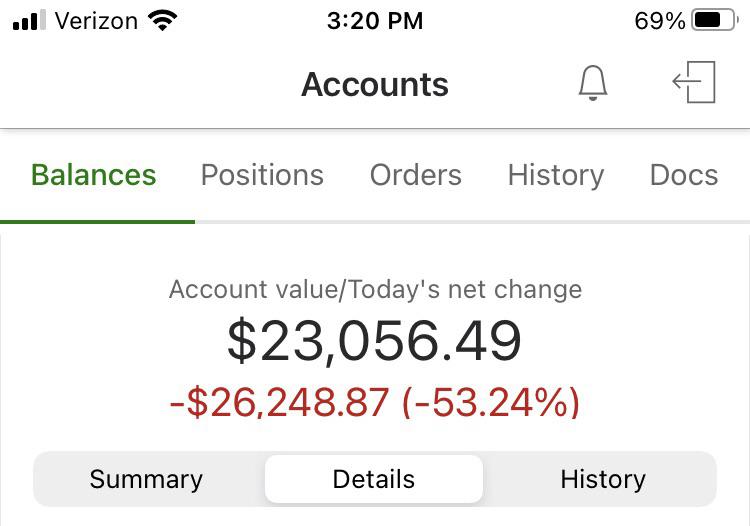Tap the red net change amount
Screen dimensions: 750x526
[x=375, y=402]
